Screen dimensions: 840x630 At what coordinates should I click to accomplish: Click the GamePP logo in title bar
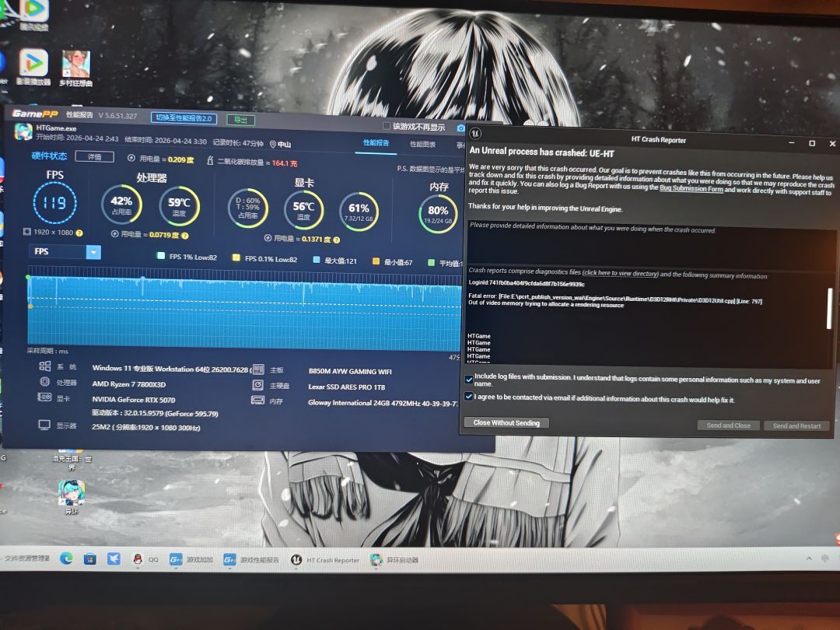(35, 113)
